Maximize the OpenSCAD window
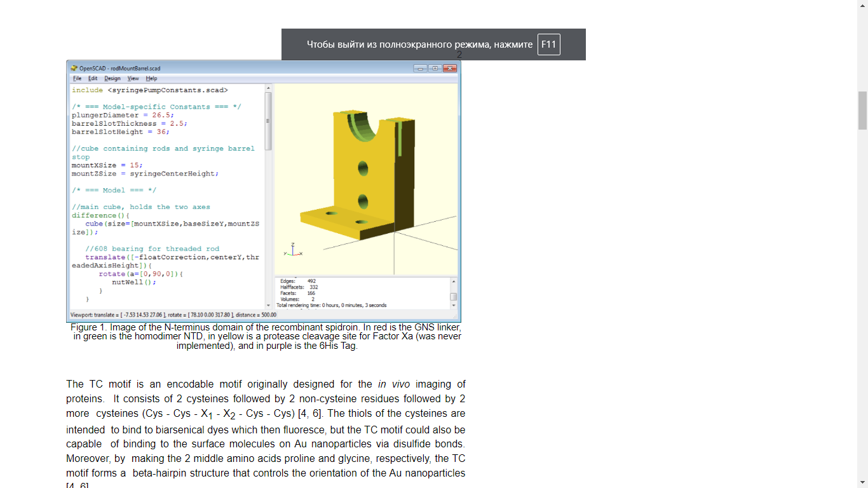The width and height of the screenshot is (868, 488). (x=435, y=68)
